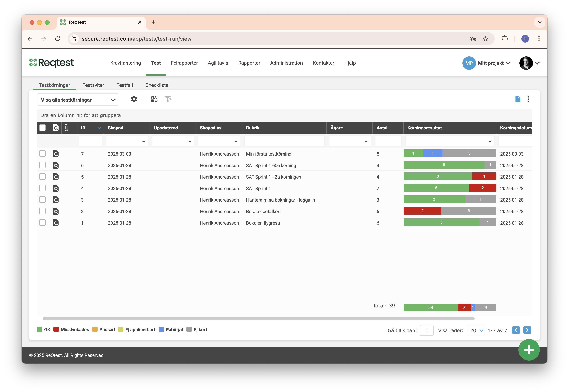This screenshot has width=569, height=392.
Task: Click the preview icon for test run 6
Action: [56, 166]
